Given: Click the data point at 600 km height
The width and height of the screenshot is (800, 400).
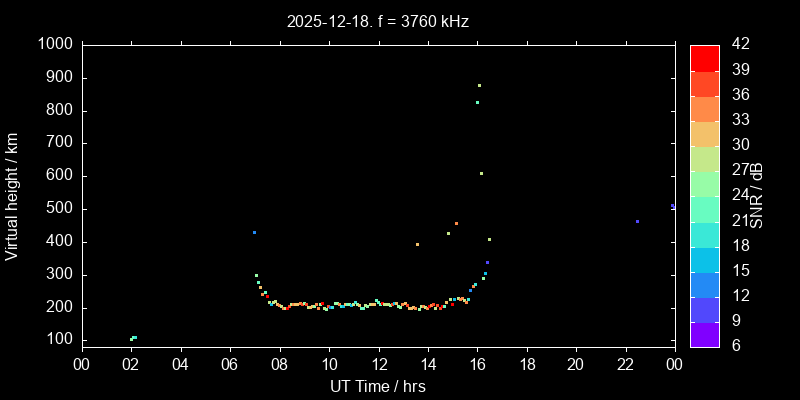Looking at the screenshot, I should [x=481, y=173].
